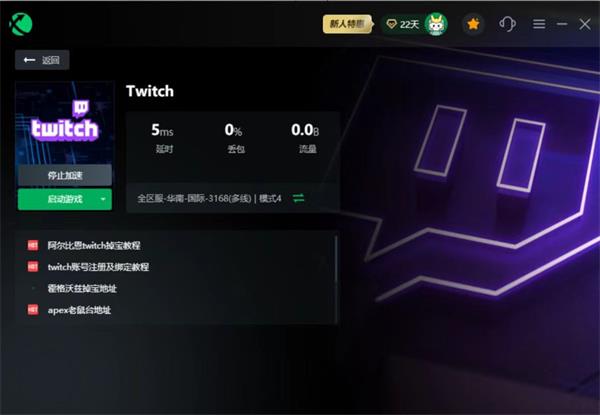Viewport: 600px width, 415px height.
Task: Click the VIP 22天 membership indicator
Action: pyautogui.click(x=403, y=24)
